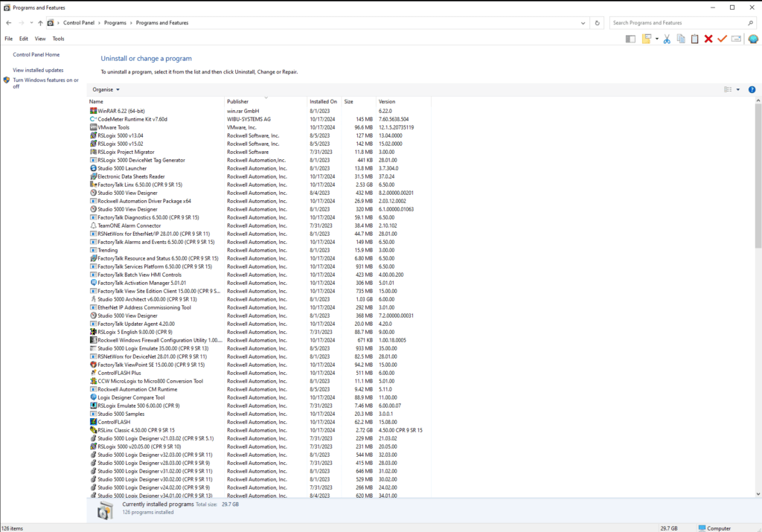Expand chevron after Programs breadcrumb
The image size is (762, 532).
[131, 23]
